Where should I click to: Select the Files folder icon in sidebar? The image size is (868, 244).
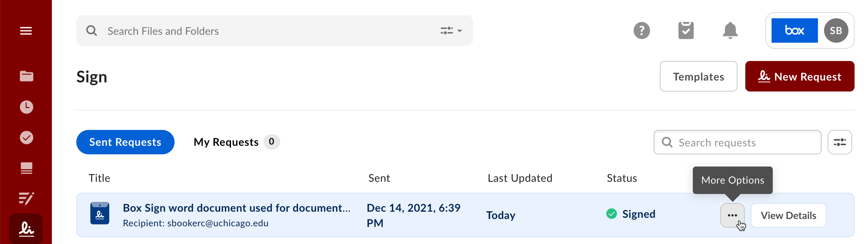point(26,76)
